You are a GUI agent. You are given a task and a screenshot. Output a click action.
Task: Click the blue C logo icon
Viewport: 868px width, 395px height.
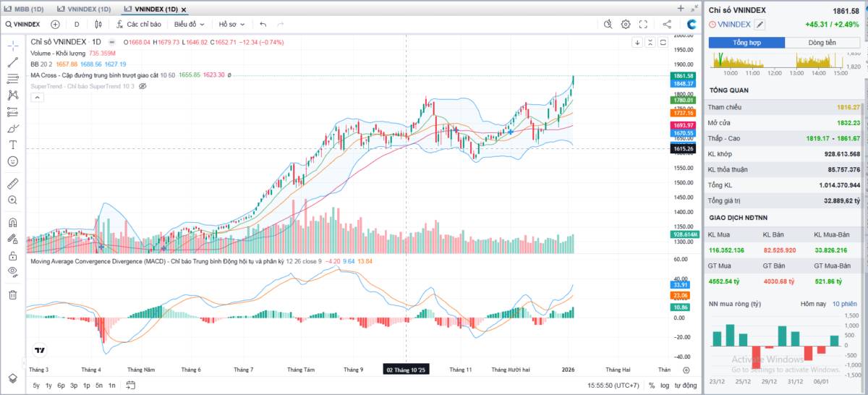pyautogui.click(x=692, y=24)
